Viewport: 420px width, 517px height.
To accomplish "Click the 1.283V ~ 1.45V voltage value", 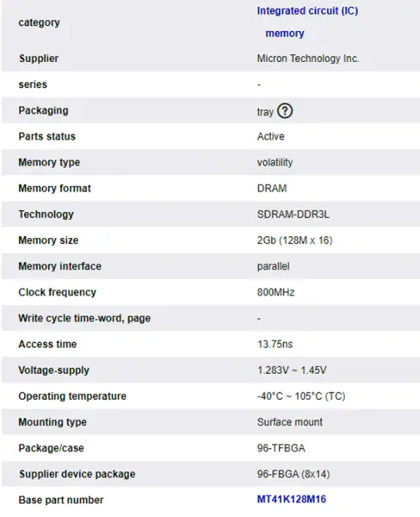I will point(292,371).
